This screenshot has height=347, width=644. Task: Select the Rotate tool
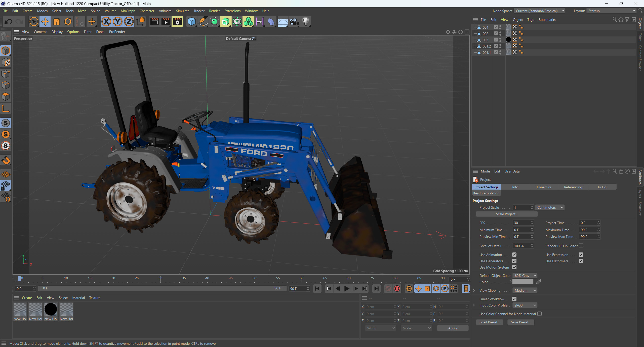[x=68, y=22]
